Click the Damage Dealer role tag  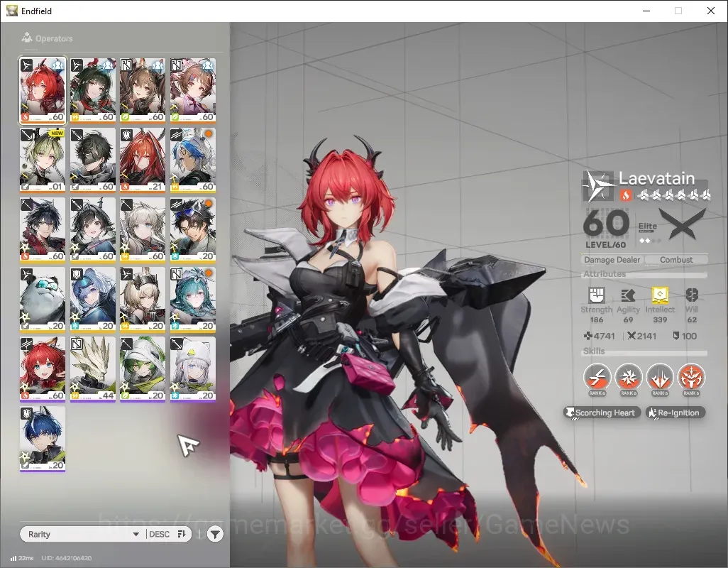click(x=612, y=260)
